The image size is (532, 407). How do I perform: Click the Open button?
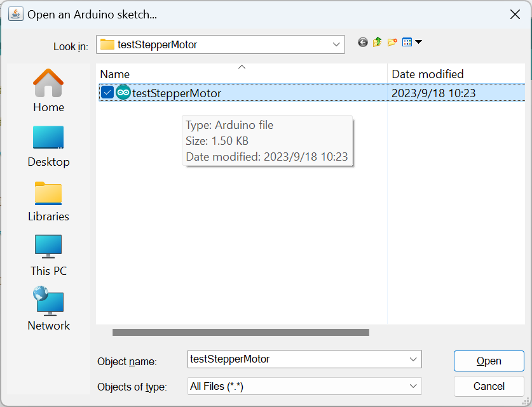click(x=489, y=361)
